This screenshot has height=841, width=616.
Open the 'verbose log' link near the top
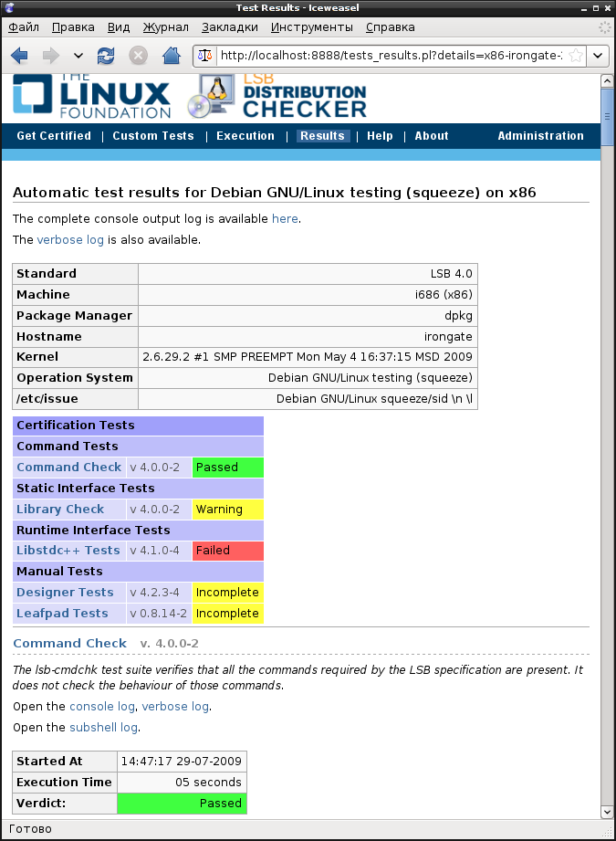pos(70,240)
